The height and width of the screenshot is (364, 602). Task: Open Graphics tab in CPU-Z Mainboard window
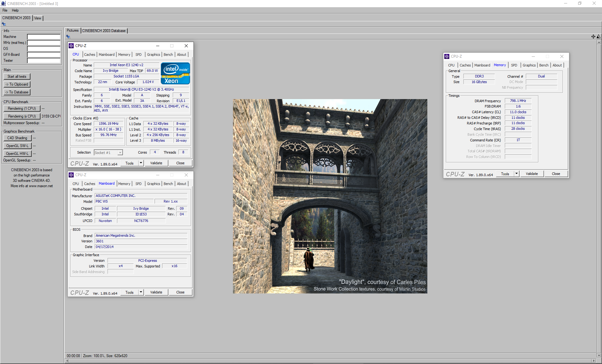pyautogui.click(x=153, y=184)
